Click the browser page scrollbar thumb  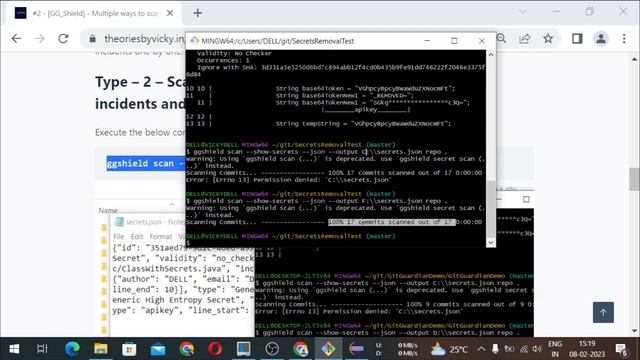[x=634, y=179]
